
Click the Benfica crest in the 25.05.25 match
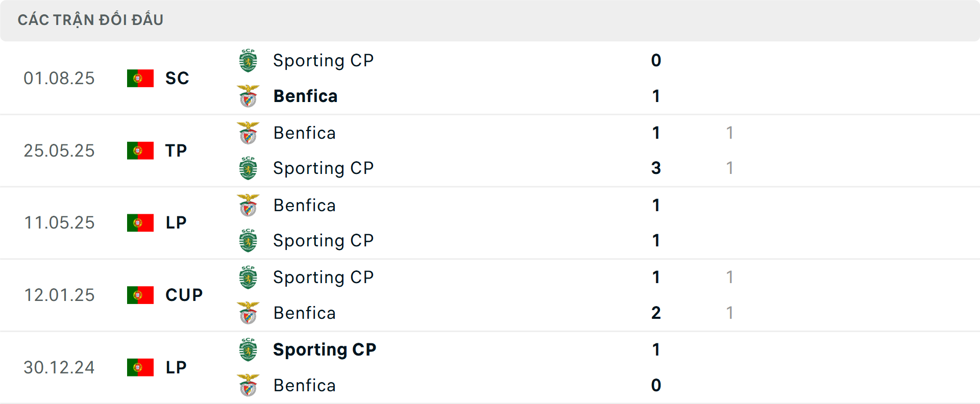tap(248, 133)
